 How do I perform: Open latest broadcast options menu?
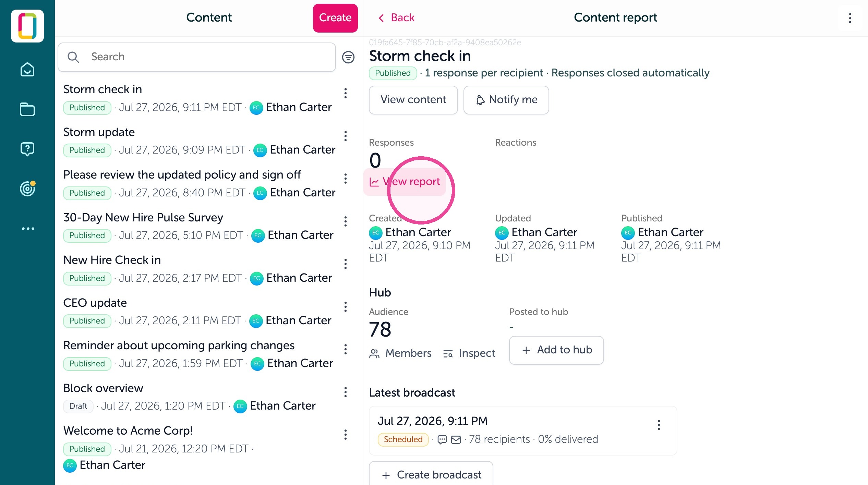pos(659,425)
